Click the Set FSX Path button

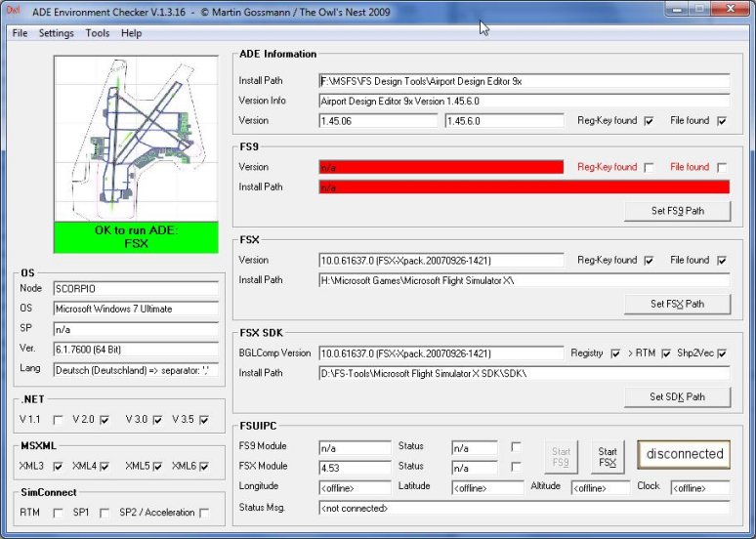[x=678, y=305]
